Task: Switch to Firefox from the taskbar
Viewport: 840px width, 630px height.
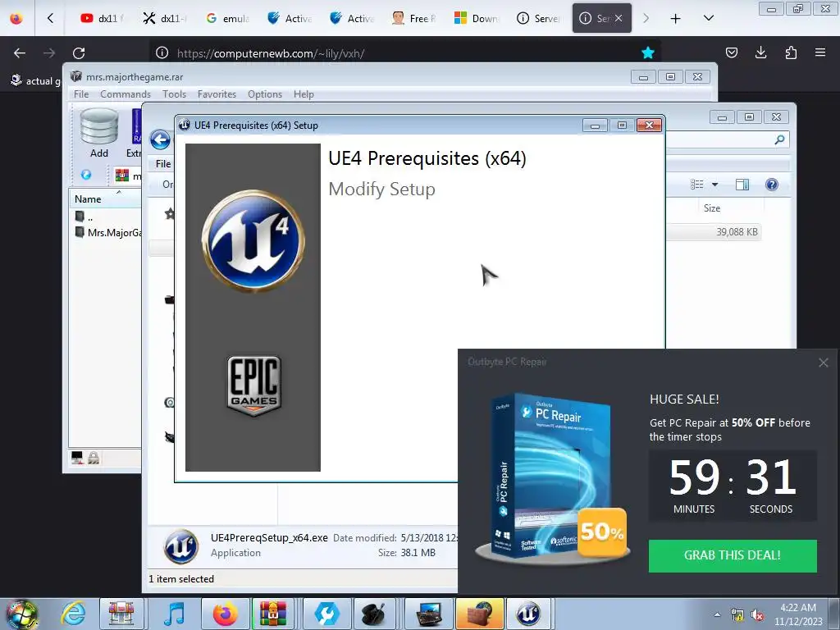Action: click(x=225, y=614)
